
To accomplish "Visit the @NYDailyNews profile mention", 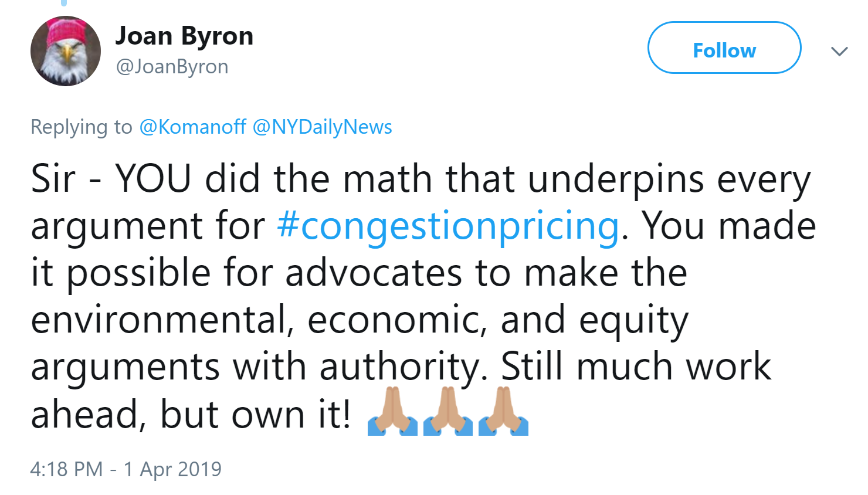I will pyautogui.click(x=322, y=127).
